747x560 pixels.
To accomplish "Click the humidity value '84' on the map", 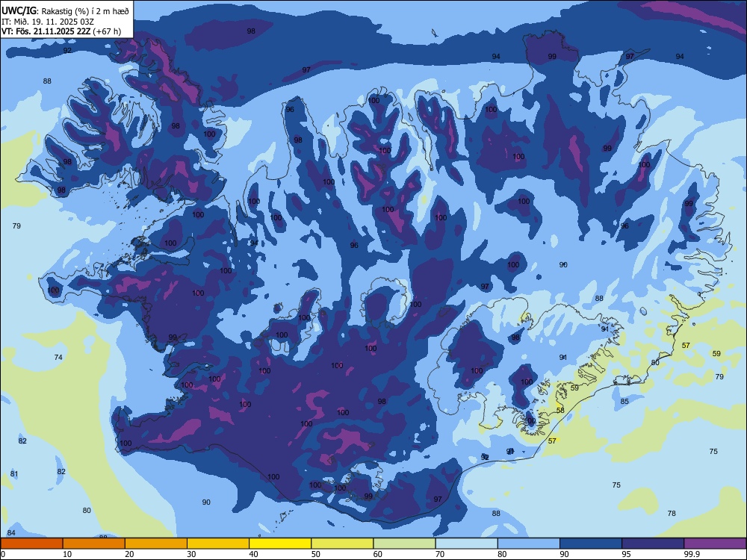I will coord(11,533).
